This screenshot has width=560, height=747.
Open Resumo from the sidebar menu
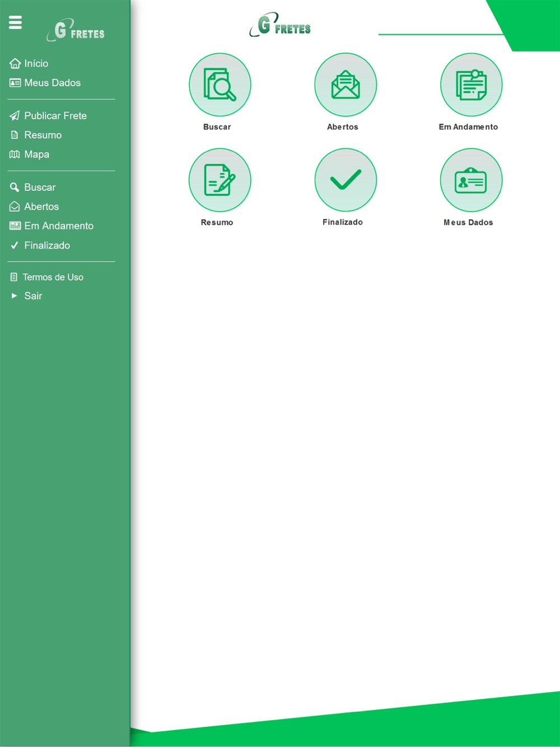tap(43, 135)
